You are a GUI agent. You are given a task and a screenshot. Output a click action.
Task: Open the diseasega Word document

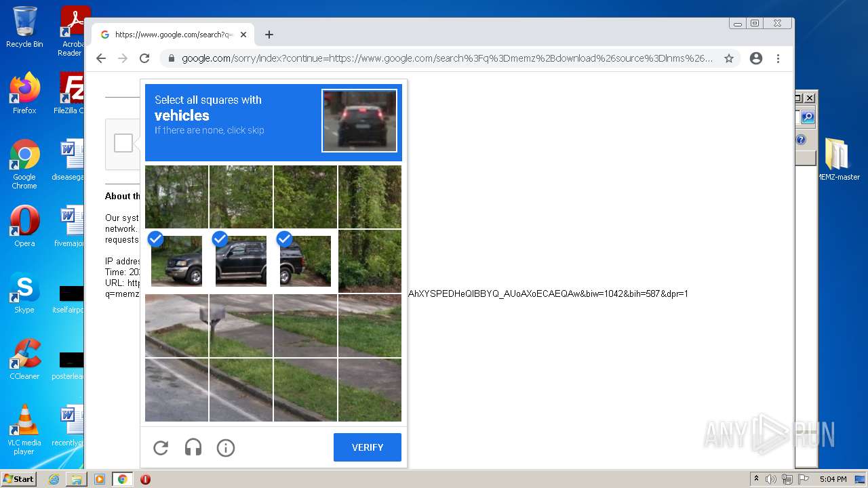tap(68, 159)
